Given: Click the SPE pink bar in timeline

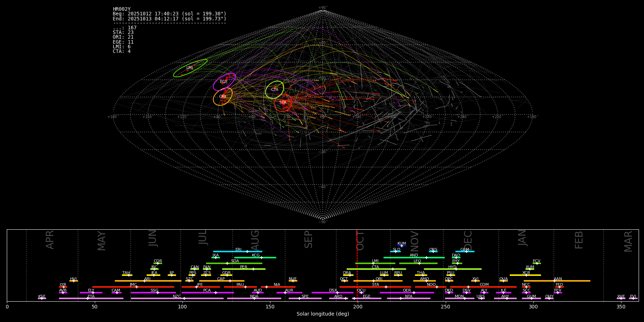Looking at the screenshot, I should click(x=305, y=298).
